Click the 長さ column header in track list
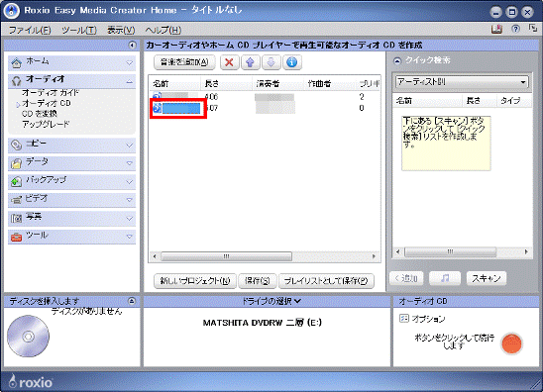This screenshot has height=392, width=543. tap(226, 84)
